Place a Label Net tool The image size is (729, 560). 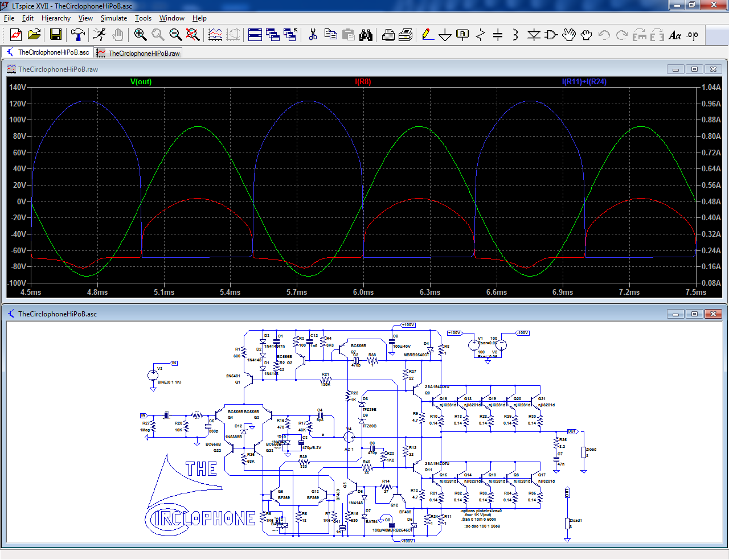[463, 35]
